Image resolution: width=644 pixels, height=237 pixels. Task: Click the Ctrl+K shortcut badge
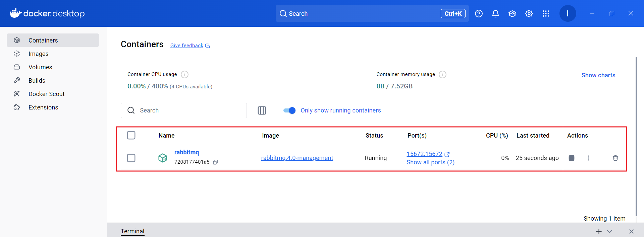tap(453, 13)
